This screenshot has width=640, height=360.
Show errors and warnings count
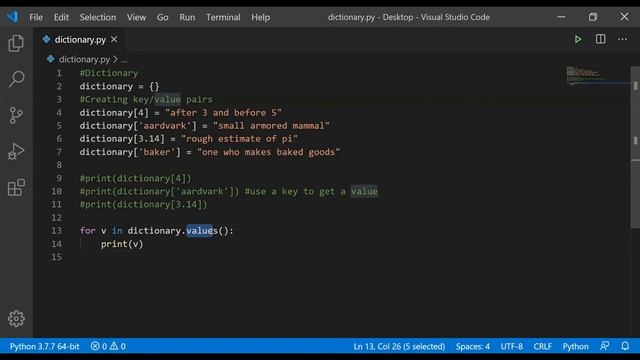(x=108, y=346)
